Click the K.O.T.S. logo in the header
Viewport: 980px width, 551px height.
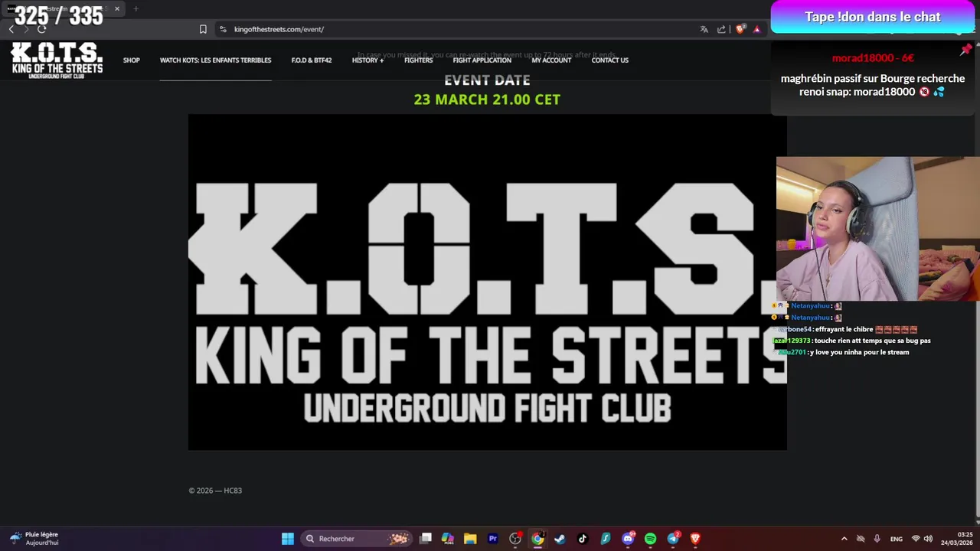[57, 60]
